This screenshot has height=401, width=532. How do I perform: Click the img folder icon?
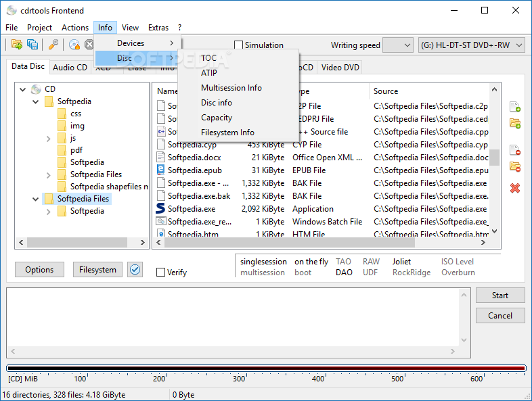tap(62, 126)
